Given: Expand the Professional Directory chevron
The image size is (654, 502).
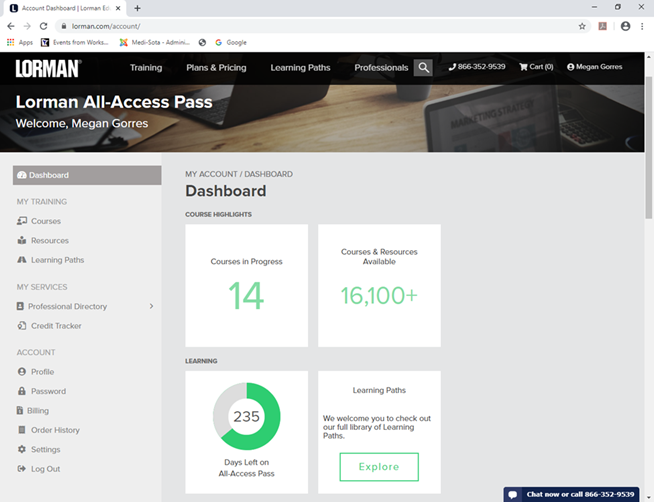Looking at the screenshot, I should click(151, 306).
